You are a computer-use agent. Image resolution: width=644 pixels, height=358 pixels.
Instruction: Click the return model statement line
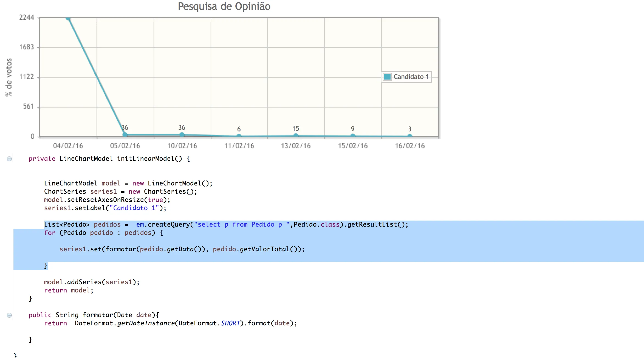[69, 291]
